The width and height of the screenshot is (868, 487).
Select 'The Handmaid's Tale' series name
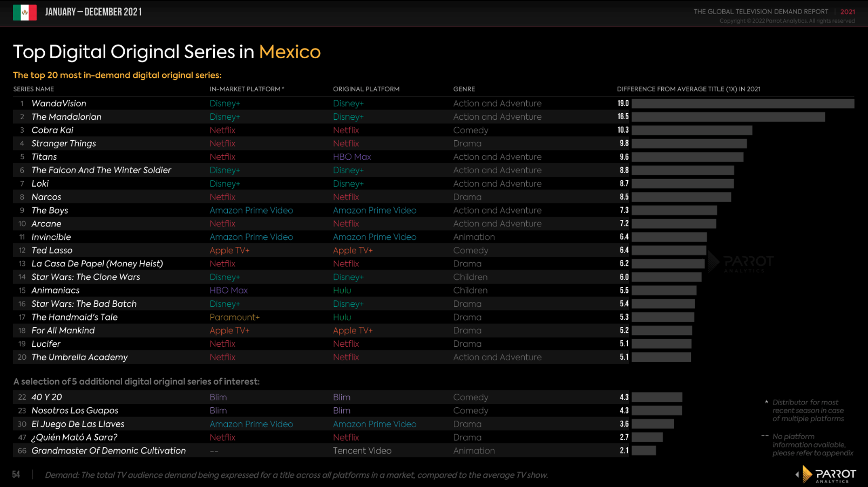[74, 317]
